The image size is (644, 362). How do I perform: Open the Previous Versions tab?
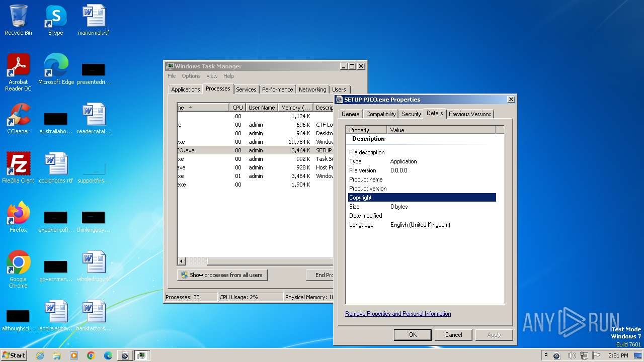point(470,114)
